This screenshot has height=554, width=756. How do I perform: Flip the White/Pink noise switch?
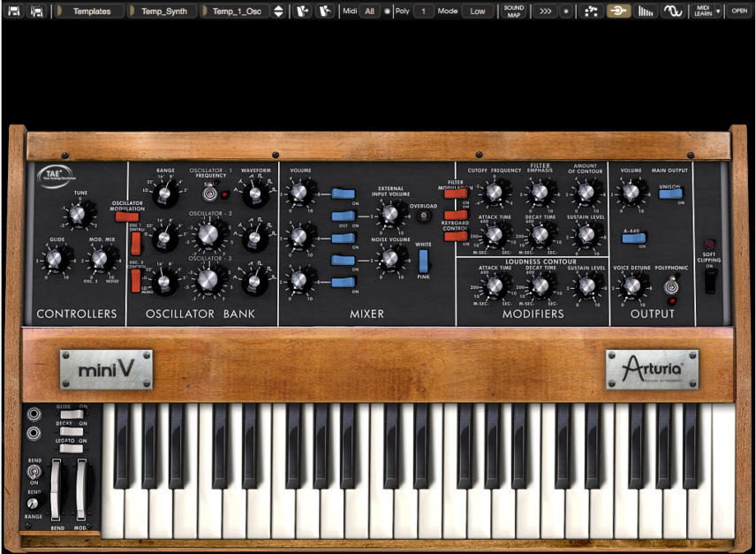point(423,261)
